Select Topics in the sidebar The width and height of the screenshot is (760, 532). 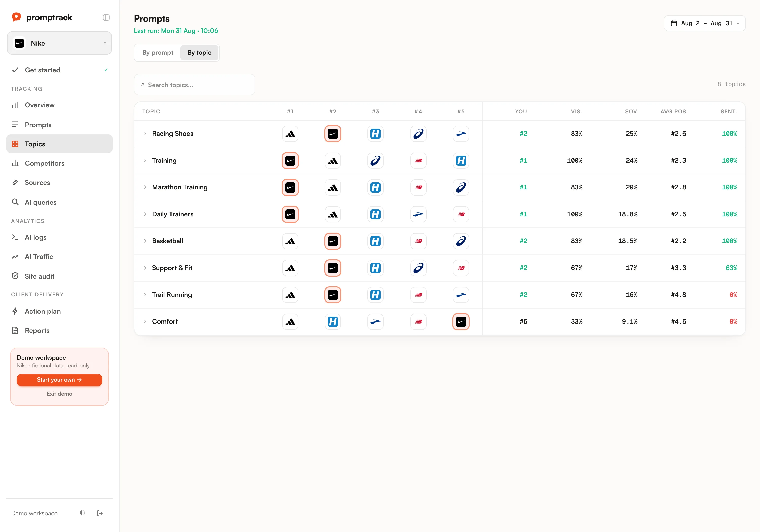(60, 144)
